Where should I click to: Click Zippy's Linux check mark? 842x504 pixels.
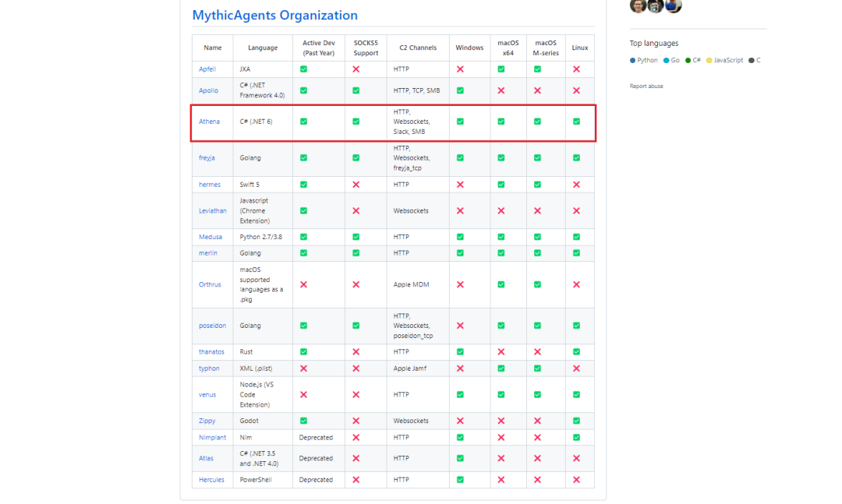pyautogui.click(x=576, y=421)
